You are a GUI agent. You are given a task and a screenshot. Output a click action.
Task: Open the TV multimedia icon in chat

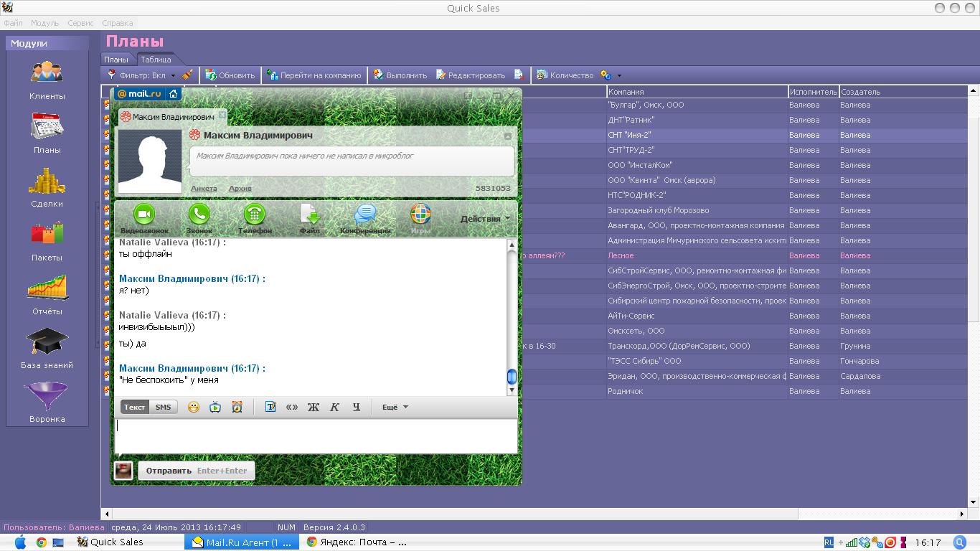(215, 407)
